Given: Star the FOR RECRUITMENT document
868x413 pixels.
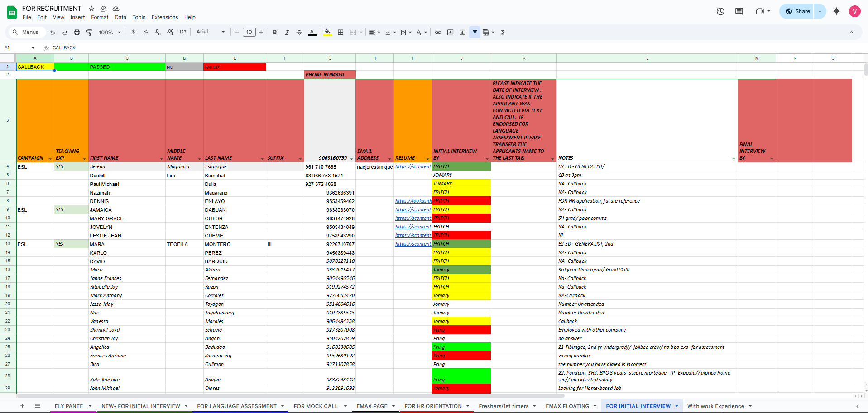Looking at the screenshot, I should click(x=91, y=9).
